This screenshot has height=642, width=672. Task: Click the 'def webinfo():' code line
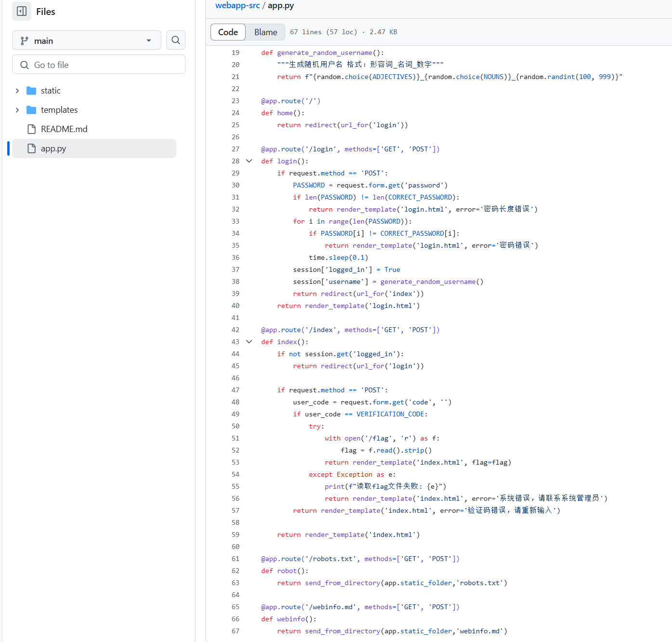[x=289, y=619]
